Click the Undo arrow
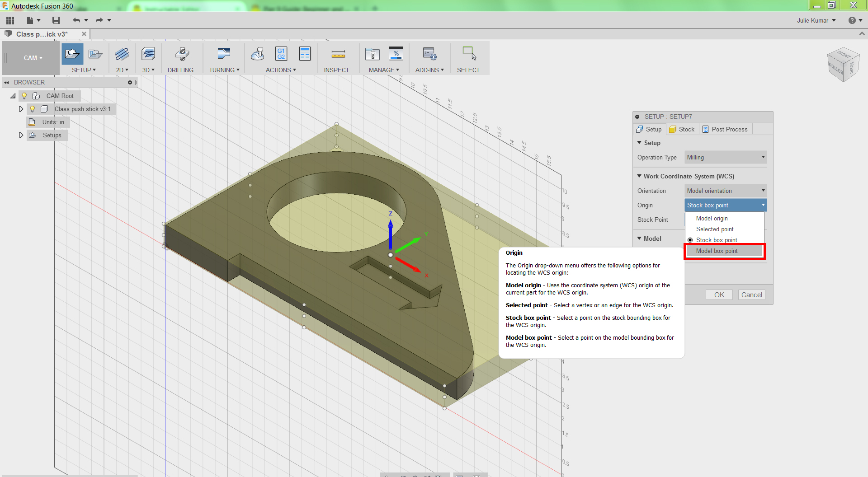Image resolution: width=868 pixels, height=477 pixels. click(x=76, y=20)
